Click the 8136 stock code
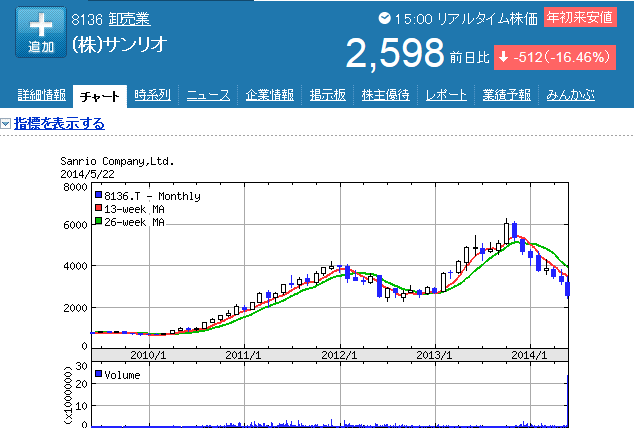Image resolution: width=635 pixels, height=428 pixels. coord(87,19)
